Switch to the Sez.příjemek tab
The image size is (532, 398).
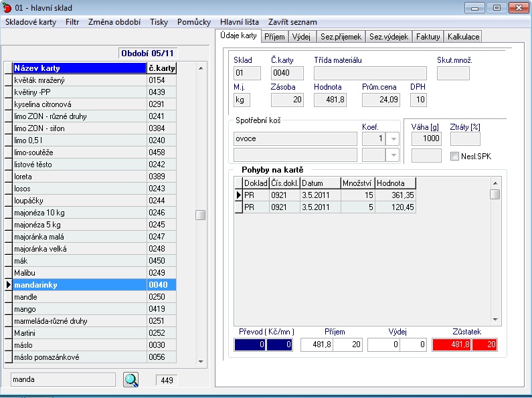tap(341, 37)
